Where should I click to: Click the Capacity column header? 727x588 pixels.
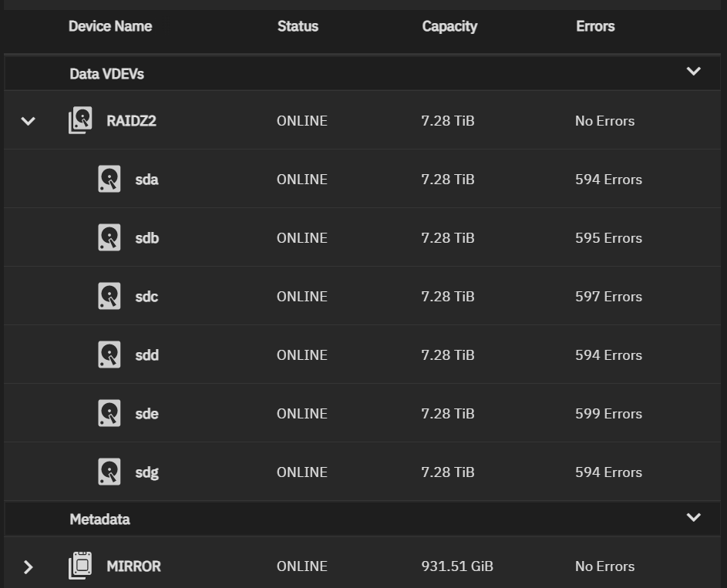coord(449,26)
